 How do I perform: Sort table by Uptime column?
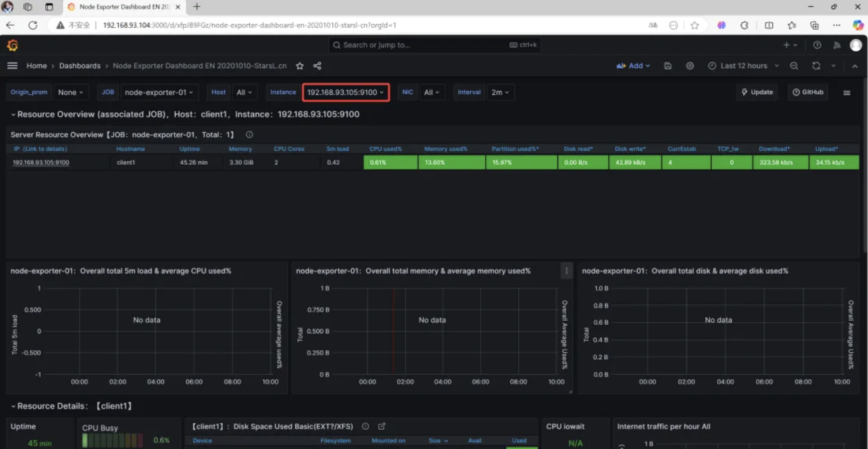coord(189,149)
